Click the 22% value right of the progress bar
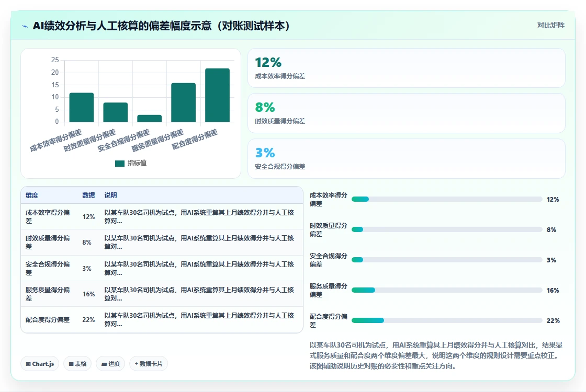Screen dimensions: 586x392 (x=553, y=321)
